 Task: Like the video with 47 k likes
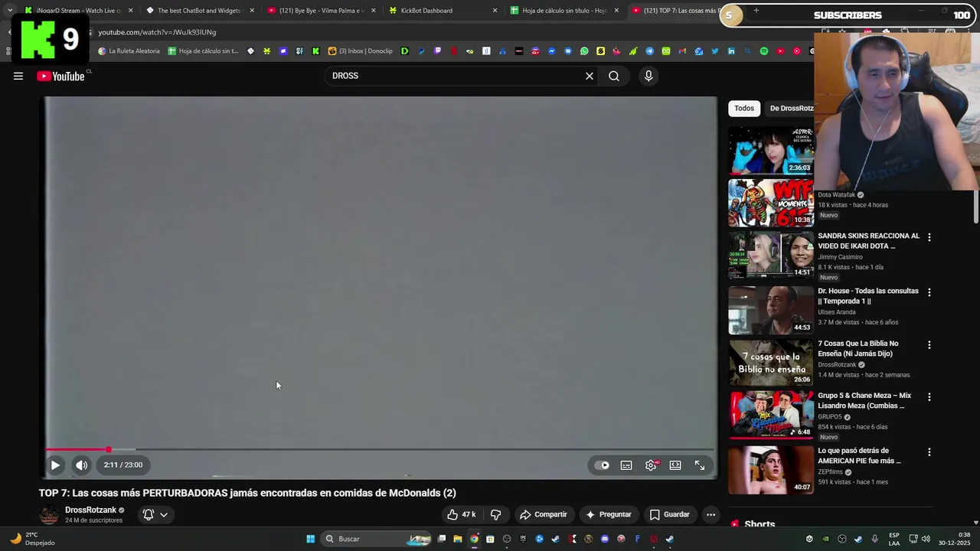coord(462,514)
